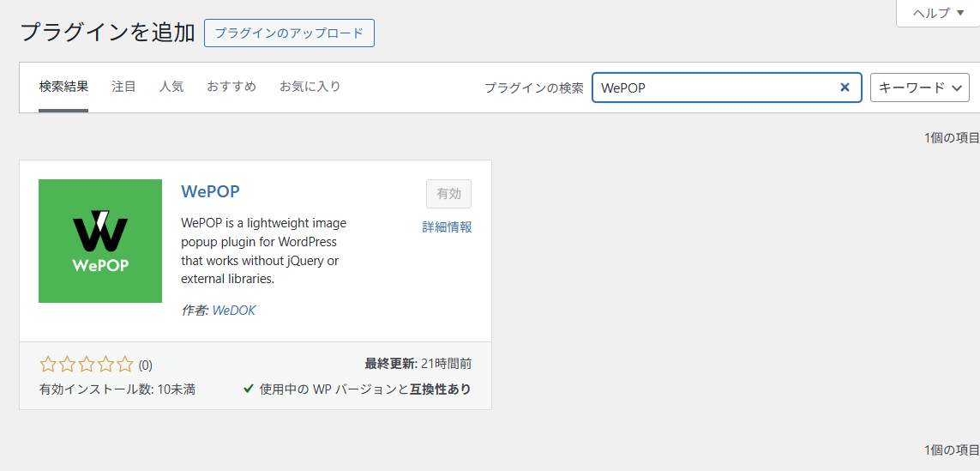
Task: Click the (0) rating count
Action: 146,365
